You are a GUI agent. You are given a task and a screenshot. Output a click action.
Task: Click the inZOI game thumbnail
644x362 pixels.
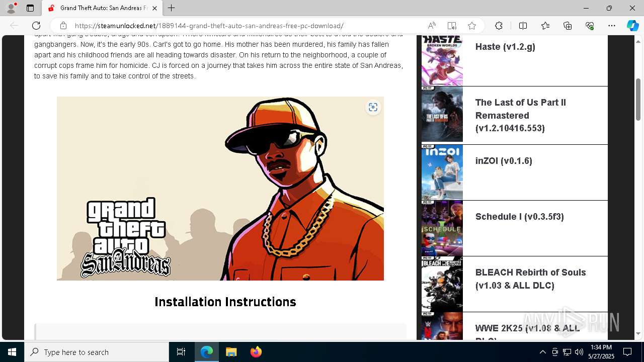click(442, 172)
